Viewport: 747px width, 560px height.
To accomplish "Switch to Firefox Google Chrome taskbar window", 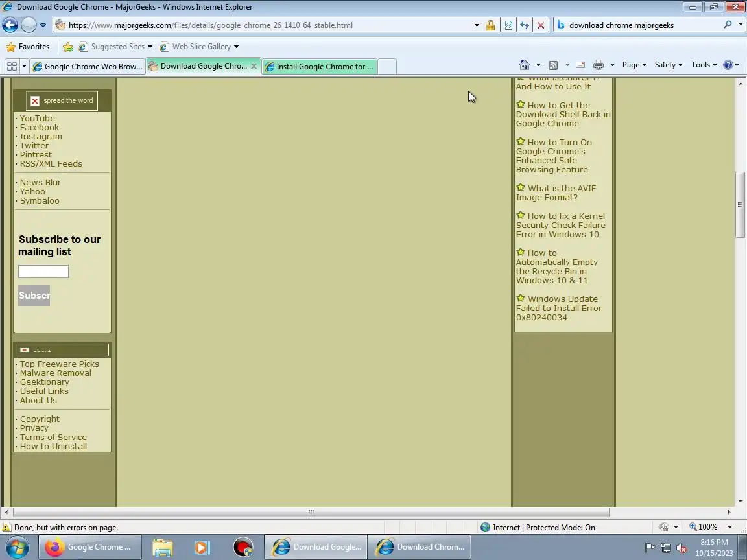I will (89, 547).
